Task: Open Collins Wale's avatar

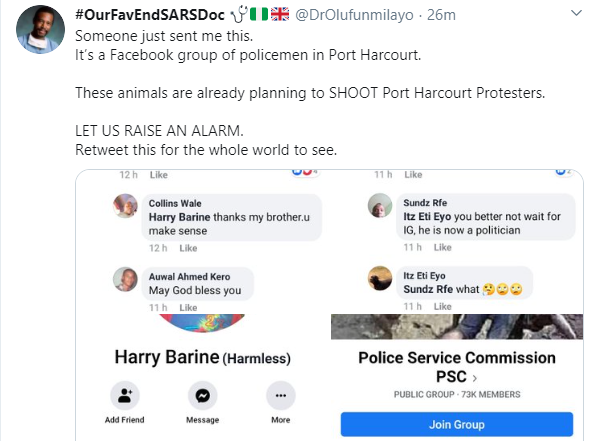Action: (x=125, y=206)
